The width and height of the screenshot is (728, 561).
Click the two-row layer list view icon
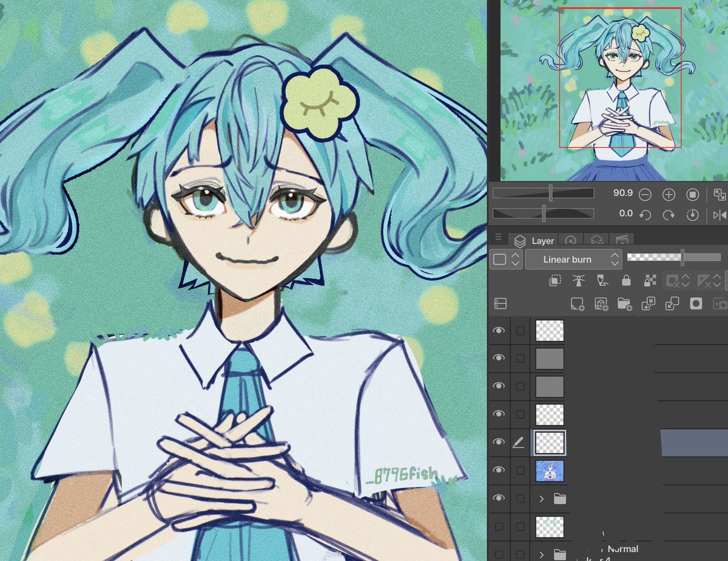[500, 303]
